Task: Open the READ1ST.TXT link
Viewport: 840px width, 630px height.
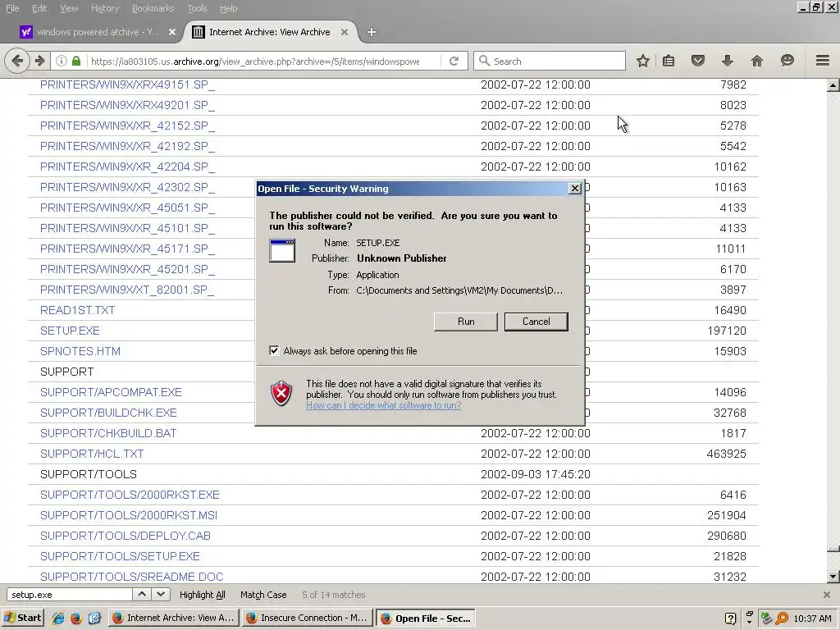Action: (78, 310)
